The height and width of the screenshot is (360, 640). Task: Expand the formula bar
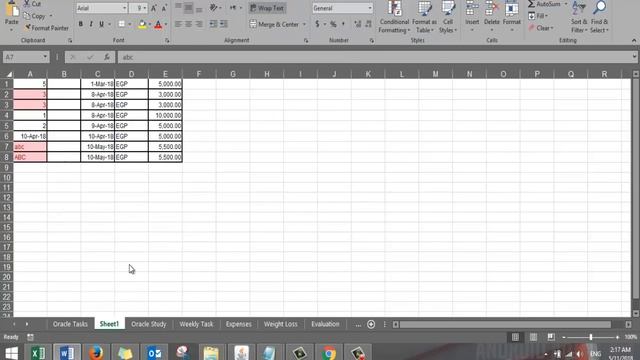[x=634, y=57]
